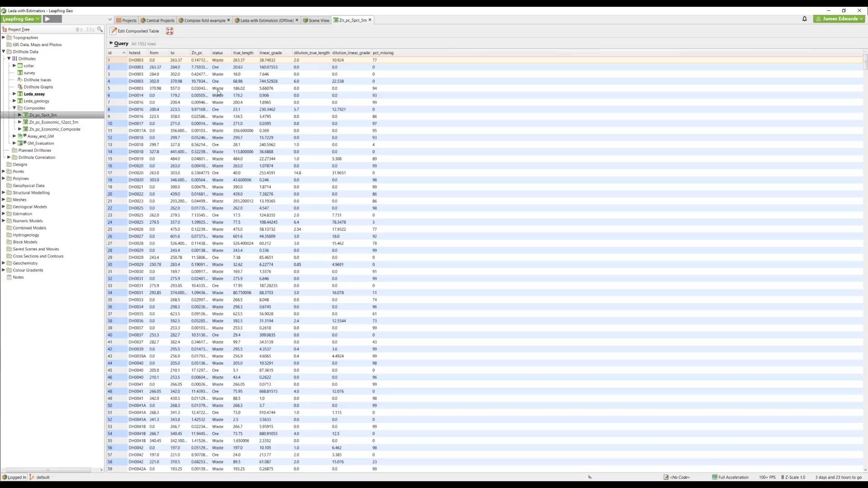Open the Leapfrog Geo dropdown menu
The width and height of the screenshot is (868, 488).
(x=21, y=19)
